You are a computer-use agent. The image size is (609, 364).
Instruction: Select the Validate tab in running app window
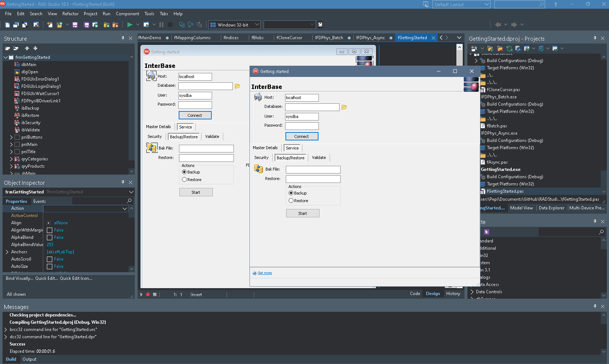click(x=319, y=158)
